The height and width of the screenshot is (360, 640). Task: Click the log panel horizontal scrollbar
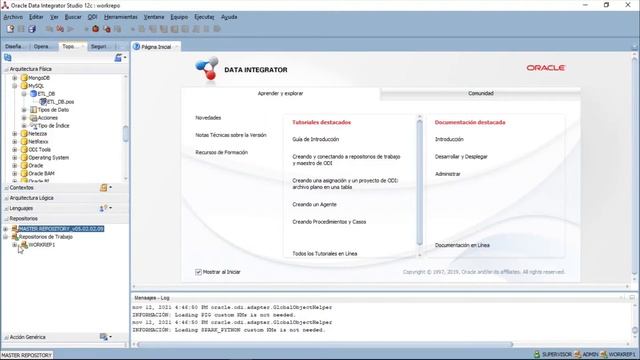point(325,344)
